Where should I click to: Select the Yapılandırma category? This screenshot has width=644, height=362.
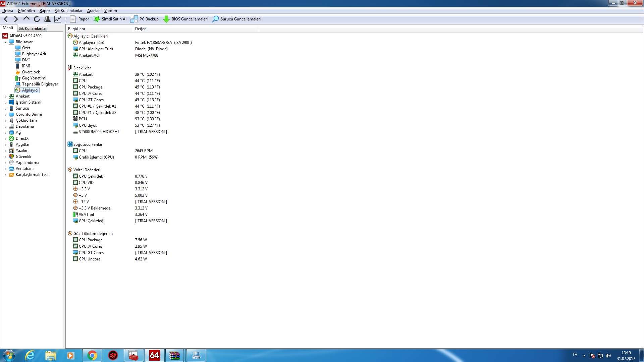[27, 163]
